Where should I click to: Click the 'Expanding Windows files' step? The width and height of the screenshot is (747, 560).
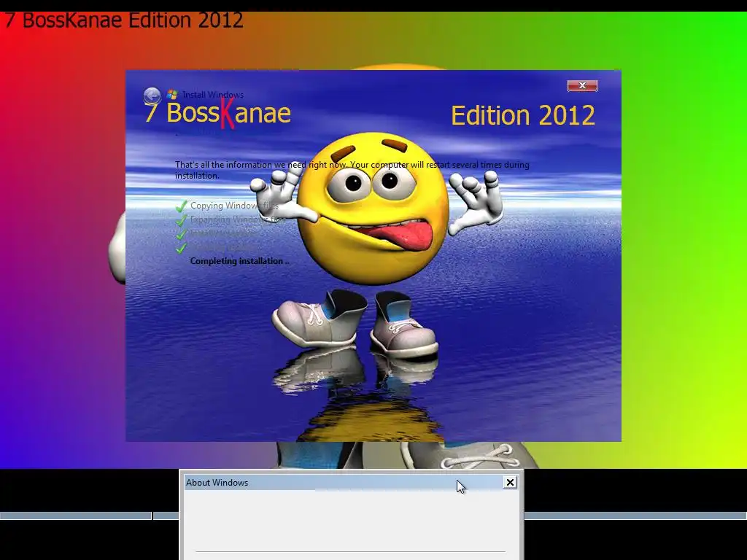[237, 219]
